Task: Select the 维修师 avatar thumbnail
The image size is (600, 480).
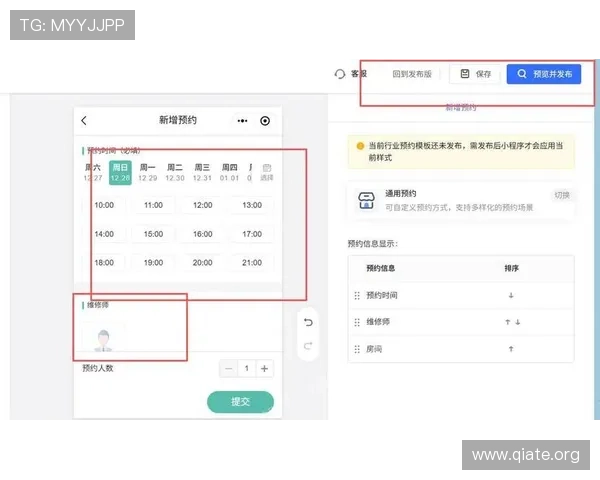Action: (103, 340)
